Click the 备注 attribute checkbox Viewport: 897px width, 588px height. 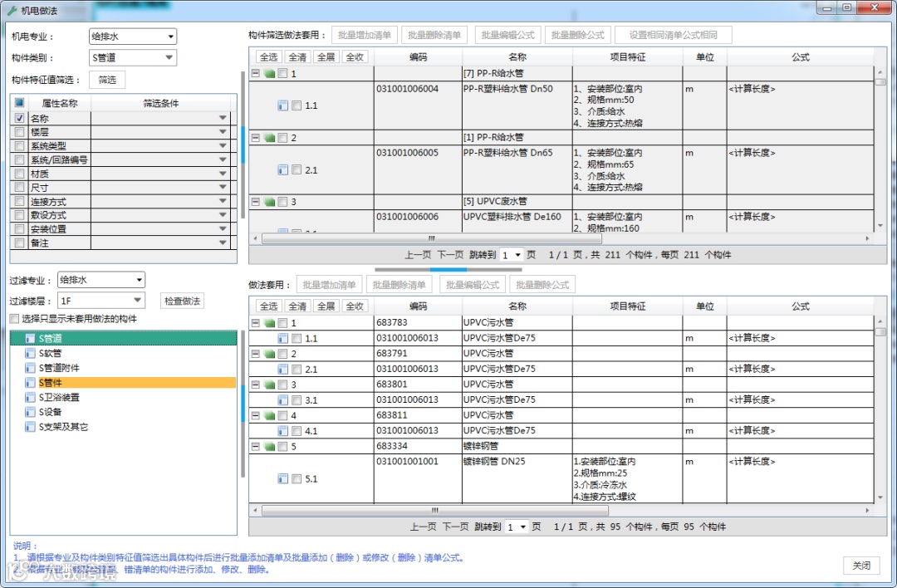coord(19,243)
